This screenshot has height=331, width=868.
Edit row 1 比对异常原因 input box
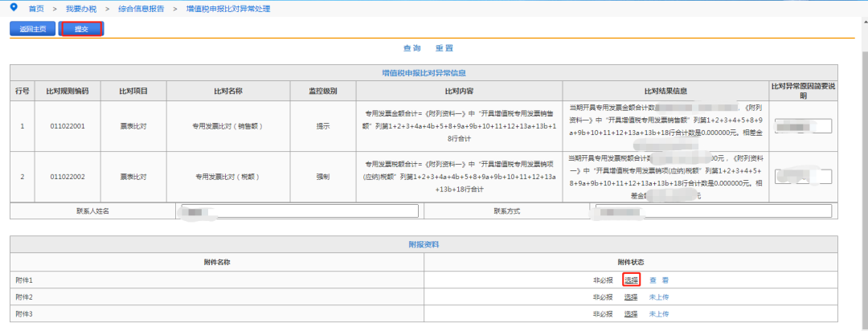point(803,126)
